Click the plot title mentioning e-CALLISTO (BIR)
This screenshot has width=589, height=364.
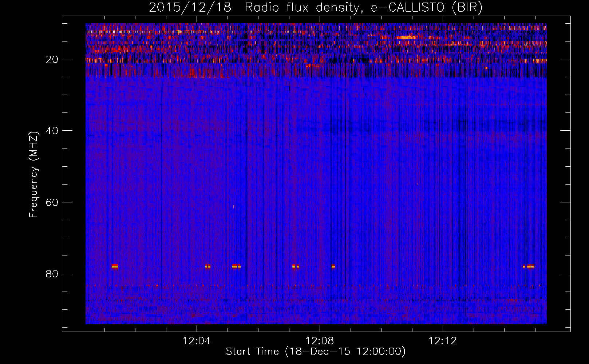(316, 8)
